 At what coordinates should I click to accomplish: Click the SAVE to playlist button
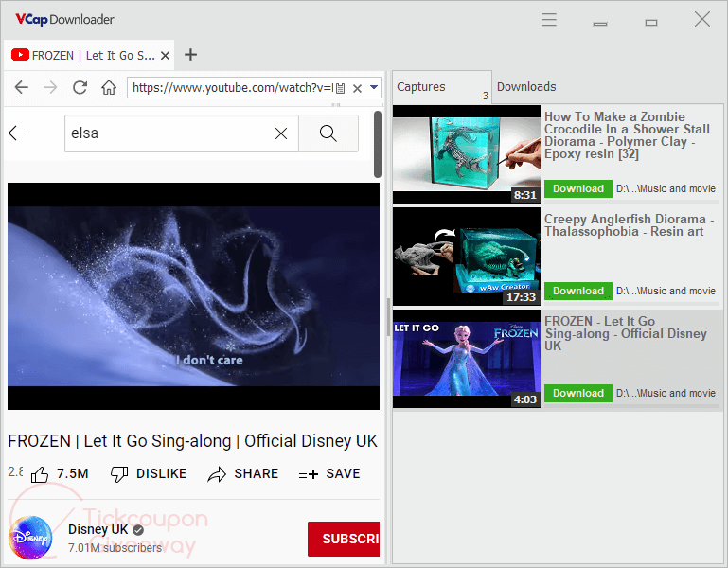point(329,473)
